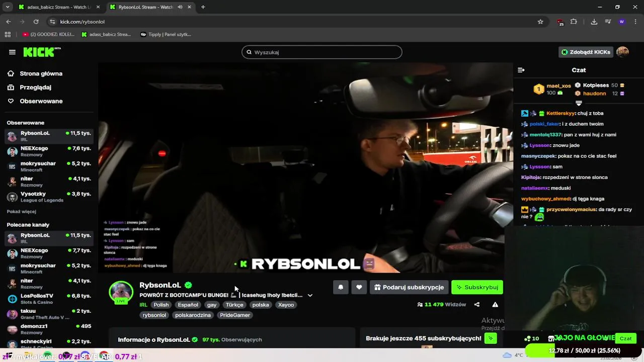Select the Polish tag
Screen dimensions: 644x362
point(161,305)
